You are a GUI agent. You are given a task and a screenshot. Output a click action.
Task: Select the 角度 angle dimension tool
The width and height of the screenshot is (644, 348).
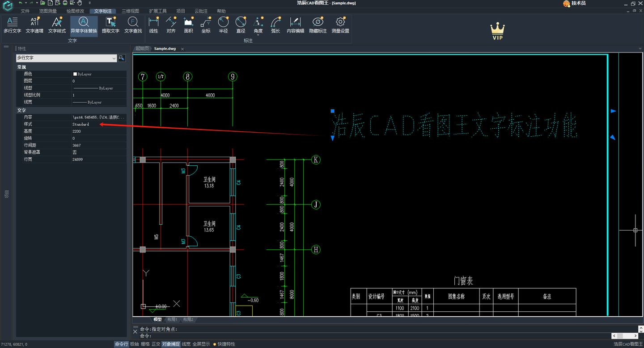258,24
